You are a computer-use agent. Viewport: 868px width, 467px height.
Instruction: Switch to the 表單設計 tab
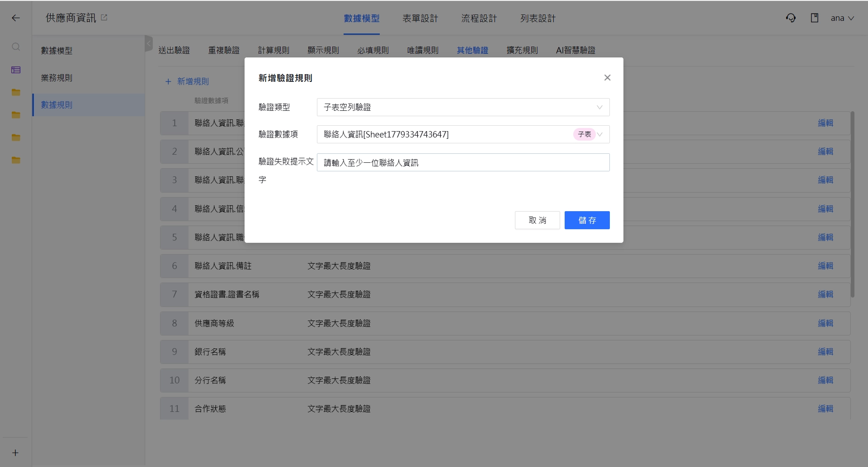420,19
